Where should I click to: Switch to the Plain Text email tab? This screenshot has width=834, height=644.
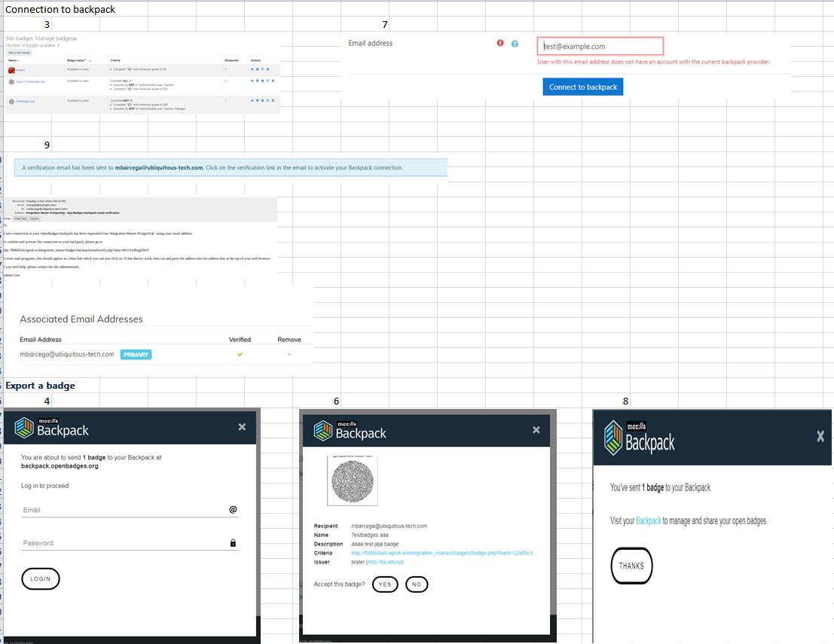21,218
